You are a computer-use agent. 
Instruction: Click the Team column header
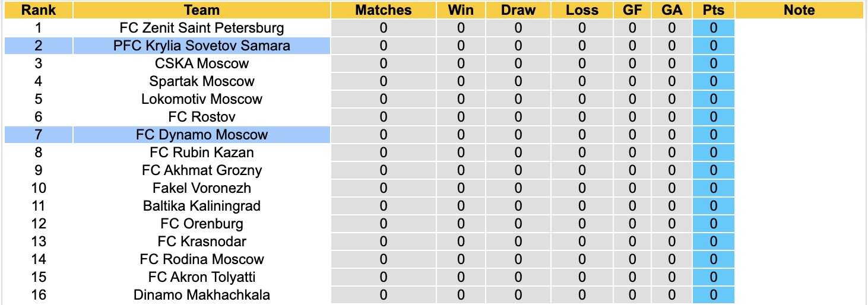[x=202, y=10]
